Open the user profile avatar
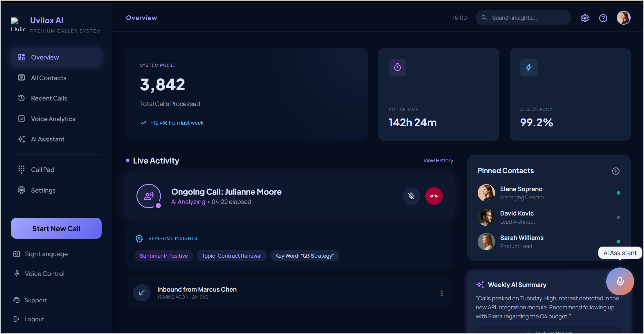This screenshot has width=644, height=334. 623,18
